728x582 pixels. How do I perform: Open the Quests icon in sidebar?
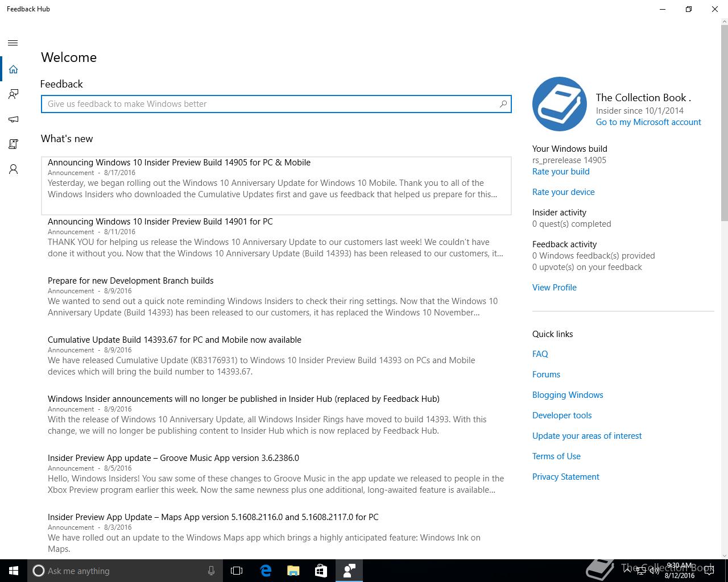[x=13, y=144]
